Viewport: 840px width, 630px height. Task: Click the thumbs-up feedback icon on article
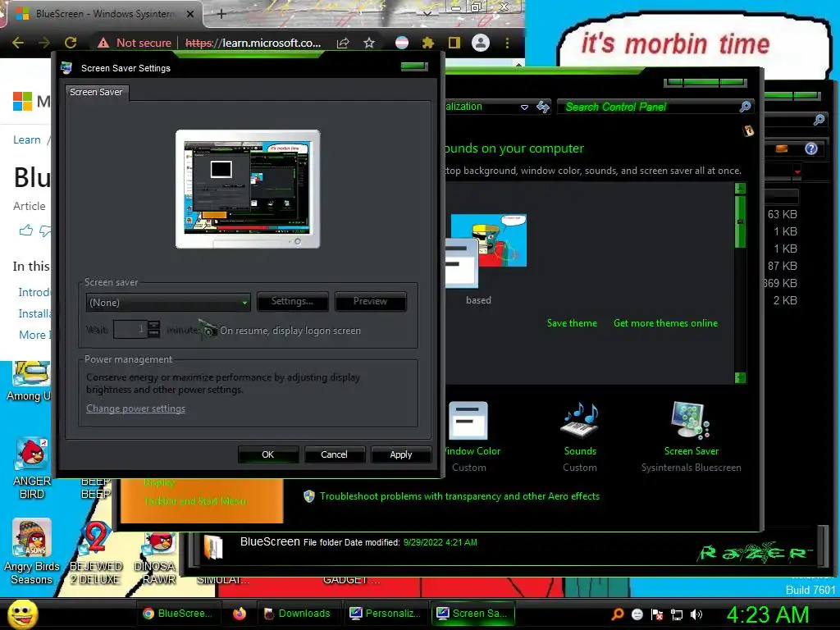coord(25,231)
